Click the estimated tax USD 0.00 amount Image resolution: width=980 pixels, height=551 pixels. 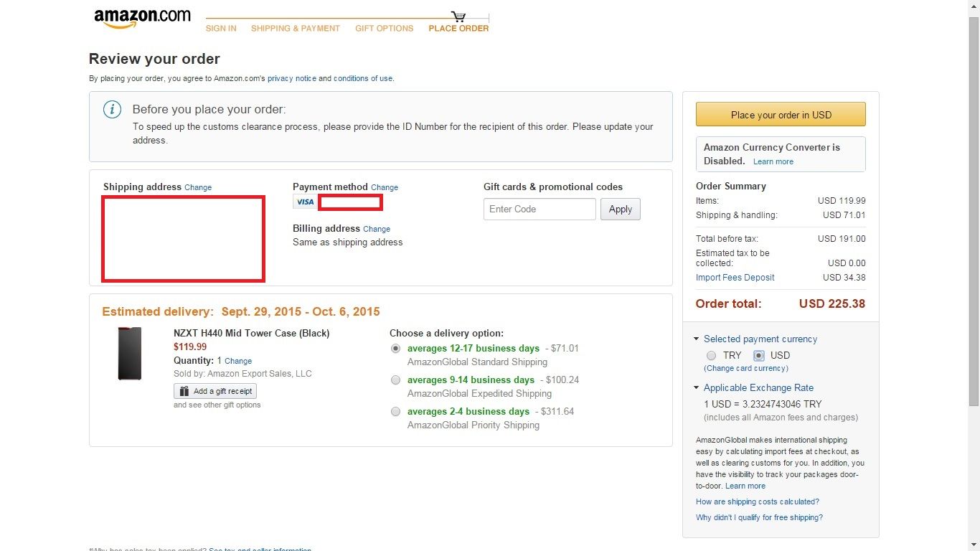point(847,263)
